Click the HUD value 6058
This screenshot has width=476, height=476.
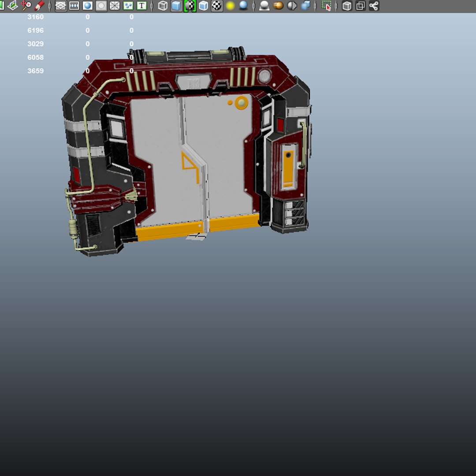pyautogui.click(x=36, y=57)
